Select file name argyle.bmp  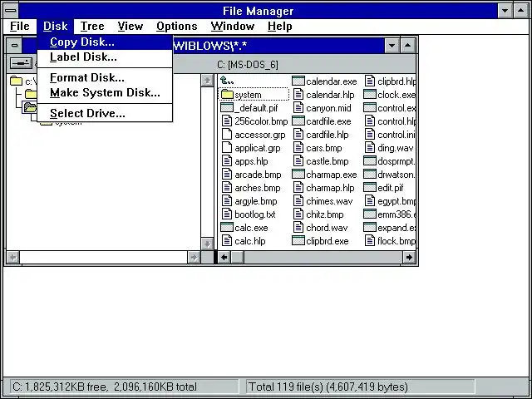point(256,201)
